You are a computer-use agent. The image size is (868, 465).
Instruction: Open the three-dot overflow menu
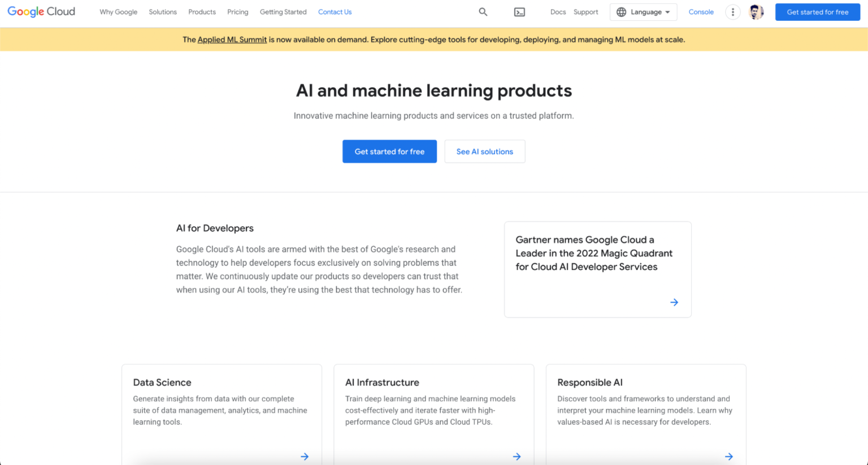pyautogui.click(x=732, y=11)
